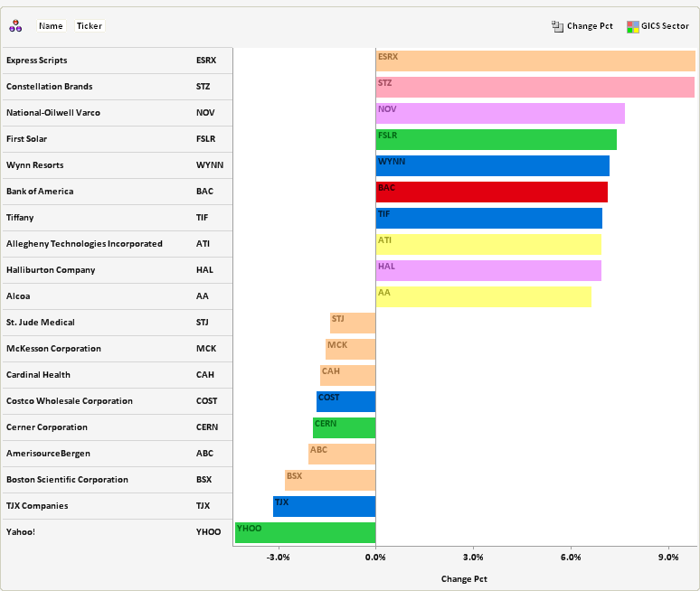This screenshot has height=591, width=700.
Task: Click the Tiffany row name
Action: pyautogui.click(x=20, y=218)
